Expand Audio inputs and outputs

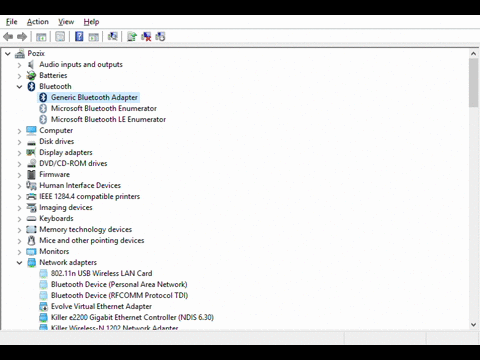coord(19,65)
